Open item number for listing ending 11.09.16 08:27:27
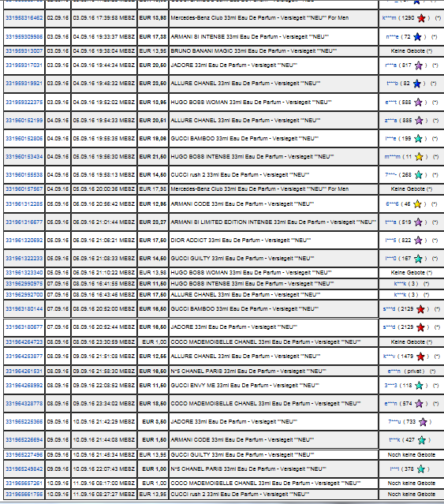Image resolution: width=444 pixels, height=504 pixels. coord(24,494)
